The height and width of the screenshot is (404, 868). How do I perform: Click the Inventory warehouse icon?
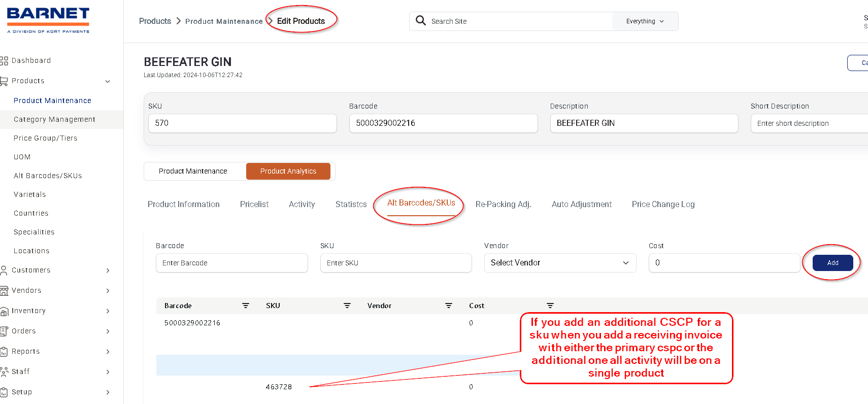point(4,311)
